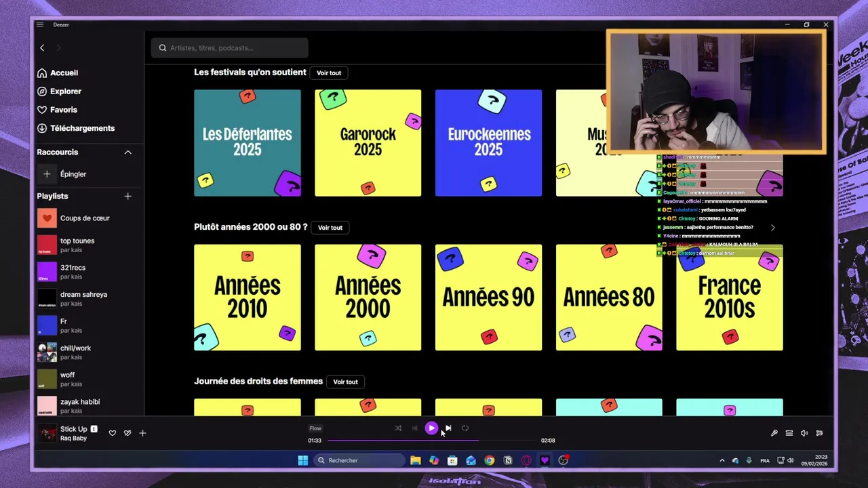The image size is (868, 488).
Task: Create a new playlist with plus icon
Action: pyautogui.click(x=127, y=196)
